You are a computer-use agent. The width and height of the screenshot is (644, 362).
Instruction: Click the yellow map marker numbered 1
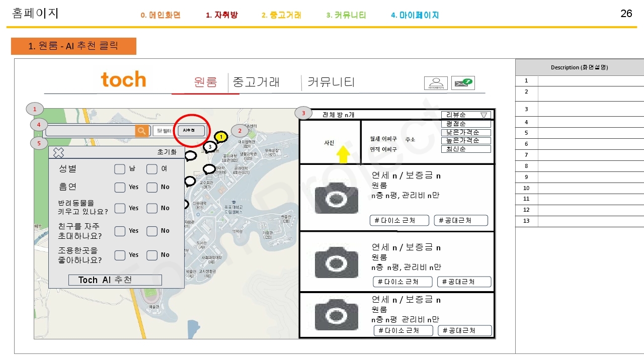coord(220,137)
